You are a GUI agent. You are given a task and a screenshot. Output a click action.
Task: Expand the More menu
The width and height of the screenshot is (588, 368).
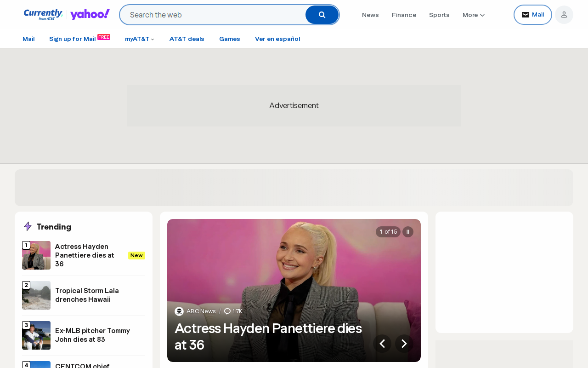point(474,15)
